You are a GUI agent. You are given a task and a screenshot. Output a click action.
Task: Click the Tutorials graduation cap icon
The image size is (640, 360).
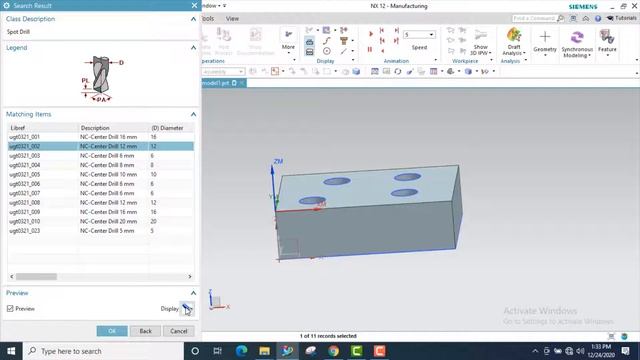[610, 18]
